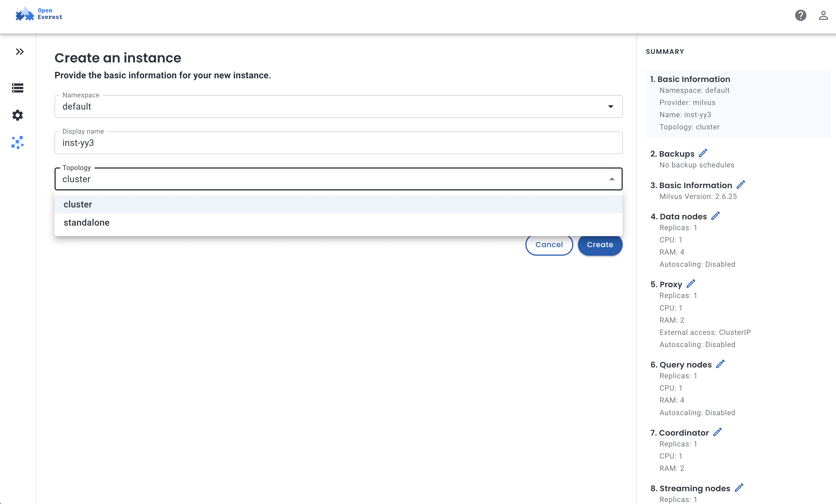Edit the Proxy section pencil icon
Screen dimensions: 836x504
[691, 284]
